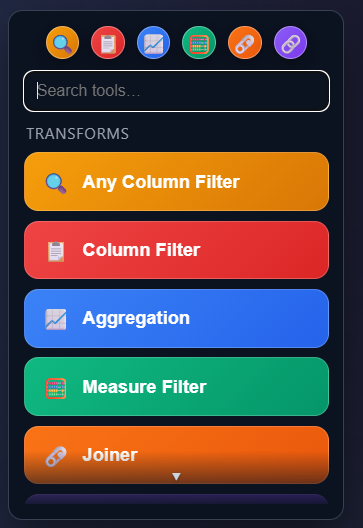Add the Any Column Filter transform
This screenshot has width=363, height=528.
pyautogui.click(x=176, y=182)
